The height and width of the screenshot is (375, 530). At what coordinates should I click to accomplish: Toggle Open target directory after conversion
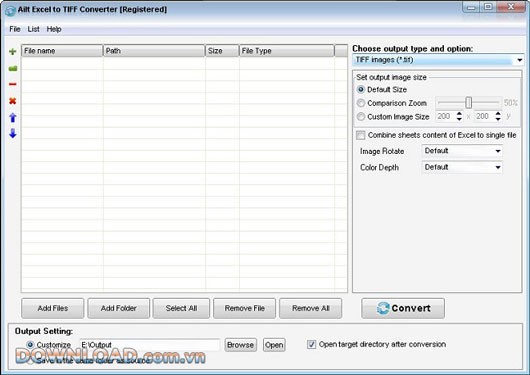coord(311,344)
